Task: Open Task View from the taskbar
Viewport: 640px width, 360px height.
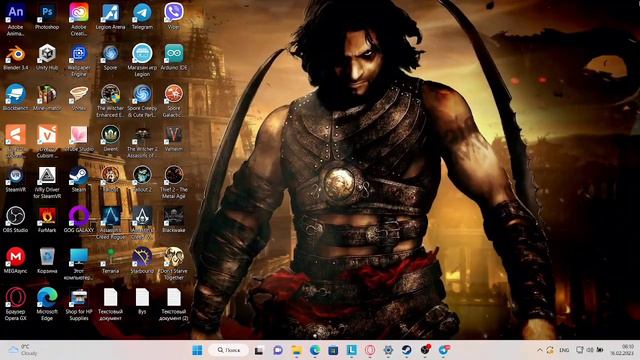Action: pos(259,350)
